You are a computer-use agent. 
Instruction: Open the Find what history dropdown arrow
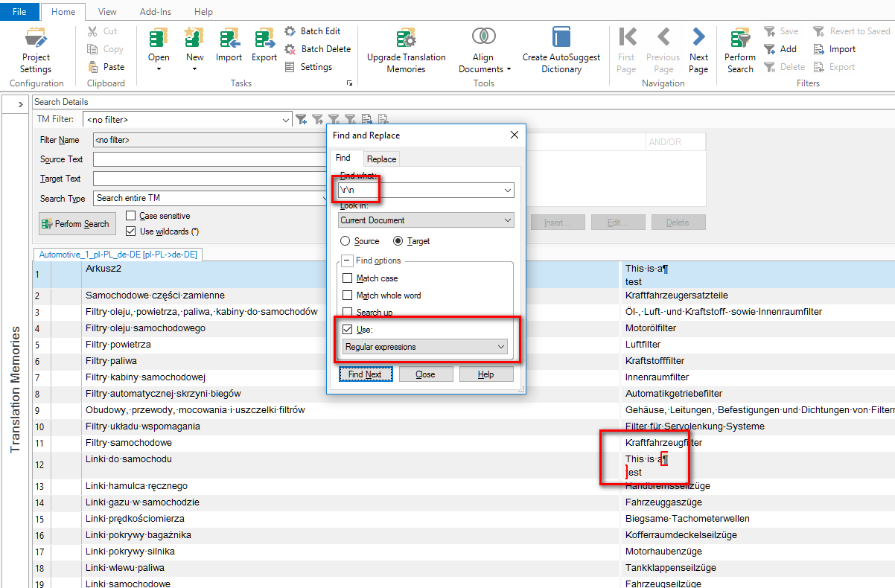click(508, 191)
